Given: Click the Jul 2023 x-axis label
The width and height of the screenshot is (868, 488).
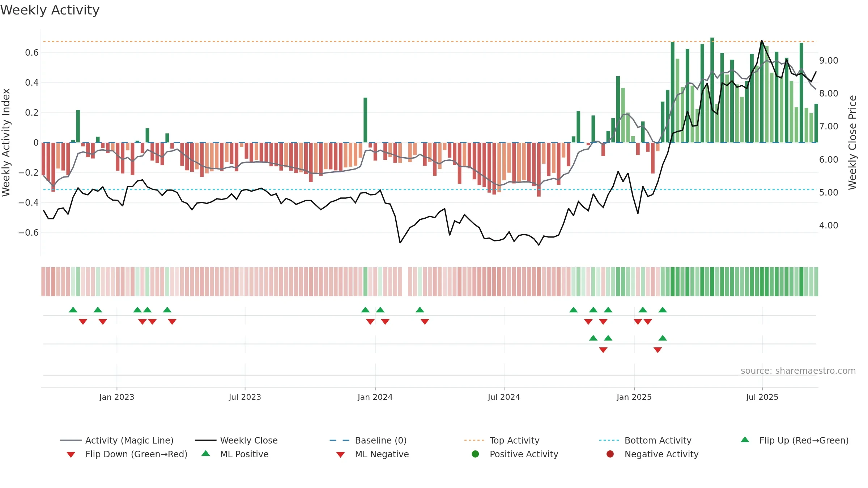Looking at the screenshot, I should pyautogui.click(x=245, y=397).
